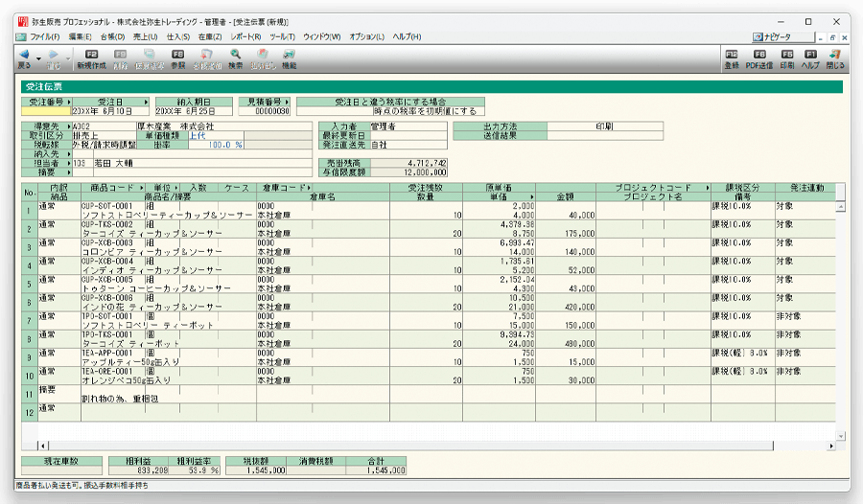Open the レポート(R) menu

[x=245, y=36]
